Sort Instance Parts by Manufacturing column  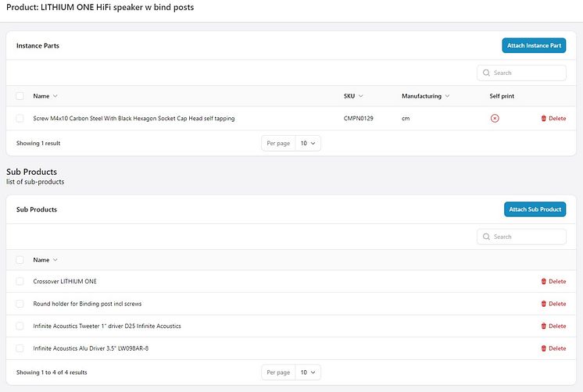pos(425,96)
